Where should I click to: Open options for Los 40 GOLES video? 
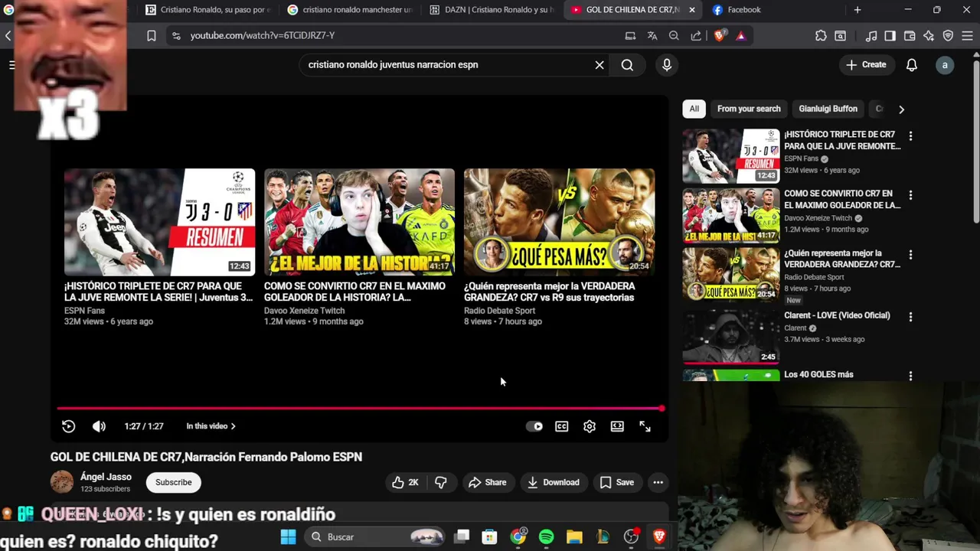[910, 376]
